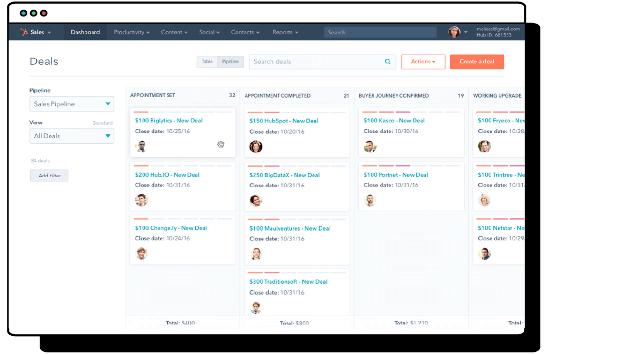
Task: Switch to Table view
Action: pos(207,62)
